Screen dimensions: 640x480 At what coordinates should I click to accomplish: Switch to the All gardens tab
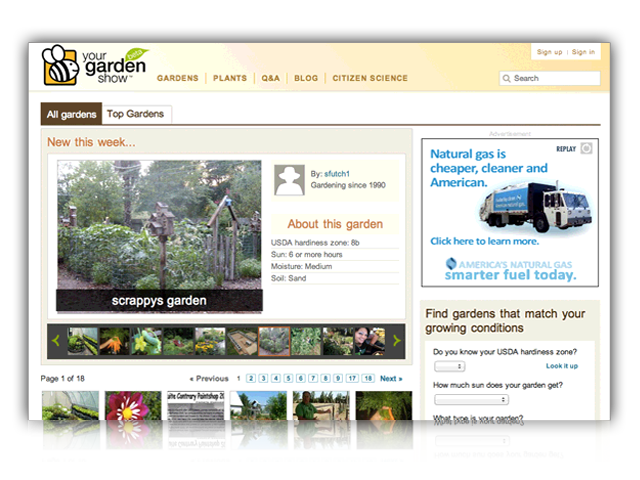point(71,114)
